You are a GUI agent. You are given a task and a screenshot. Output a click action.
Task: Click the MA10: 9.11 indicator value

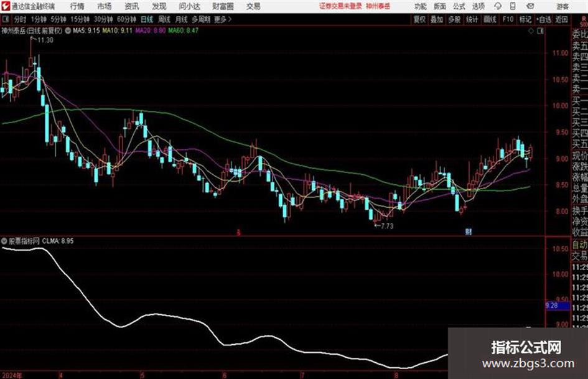coord(118,30)
